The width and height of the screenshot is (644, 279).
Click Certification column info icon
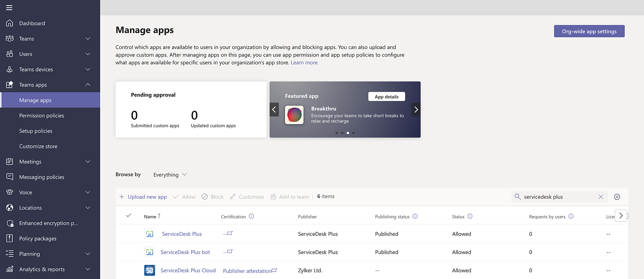251,216
